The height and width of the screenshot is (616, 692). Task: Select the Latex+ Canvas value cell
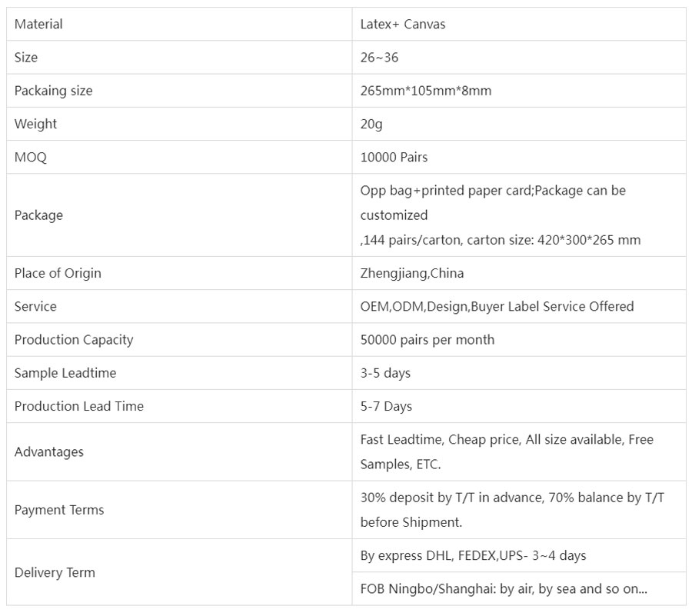pos(519,24)
